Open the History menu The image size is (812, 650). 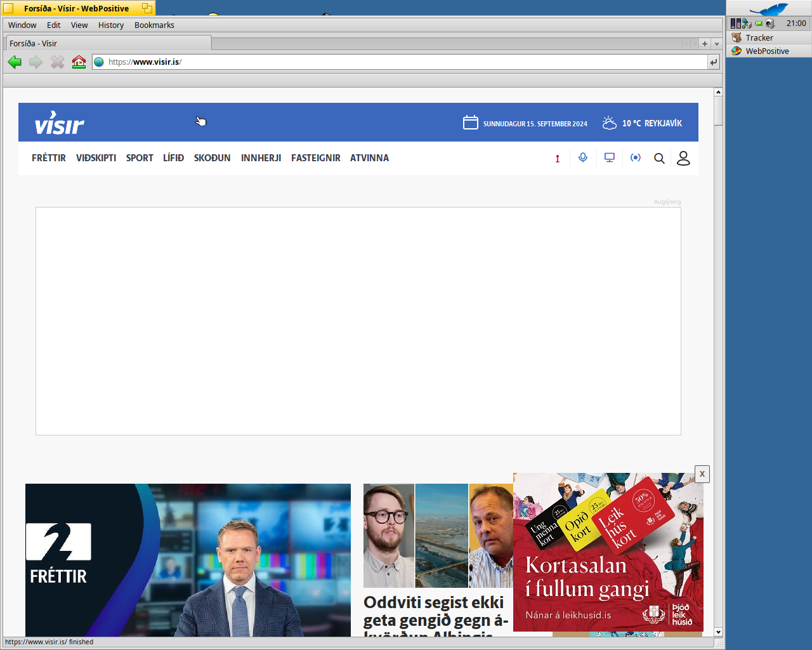(x=111, y=25)
